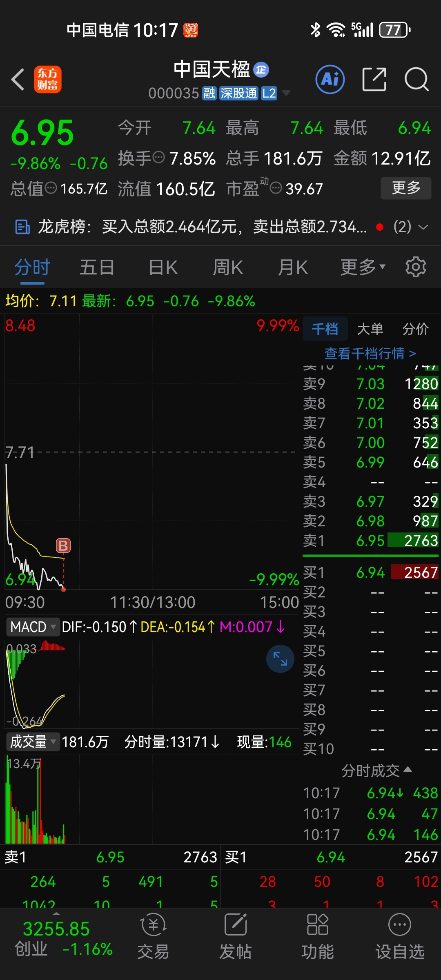This screenshot has height=980, width=441.
Task: Tap the 卖5 6.99 order row
Action: coord(371,462)
